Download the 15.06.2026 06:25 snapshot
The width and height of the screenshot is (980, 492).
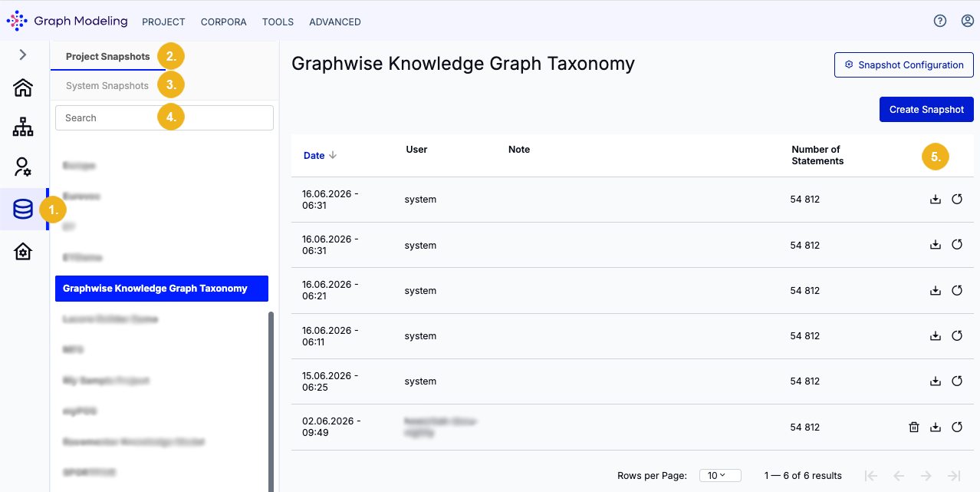tap(935, 381)
